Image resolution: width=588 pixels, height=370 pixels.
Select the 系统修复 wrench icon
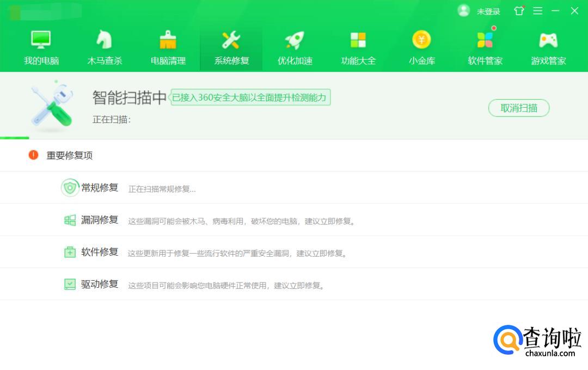231,40
